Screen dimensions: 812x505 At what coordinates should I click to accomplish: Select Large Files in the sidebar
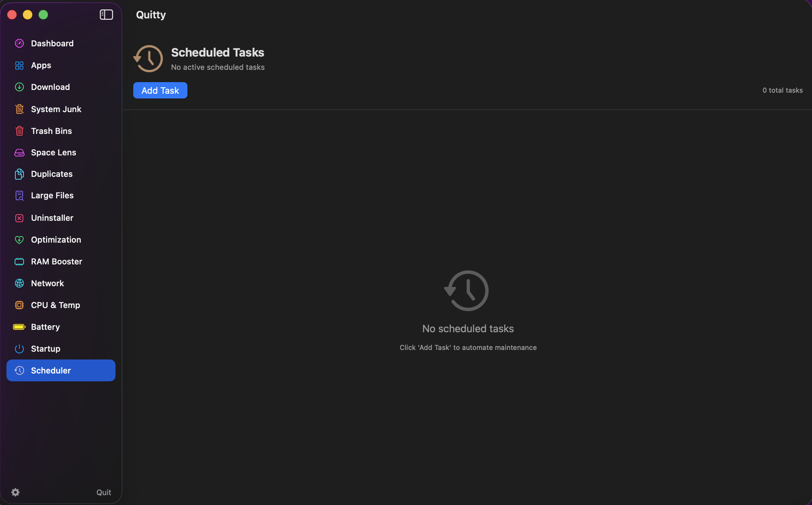point(52,196)
